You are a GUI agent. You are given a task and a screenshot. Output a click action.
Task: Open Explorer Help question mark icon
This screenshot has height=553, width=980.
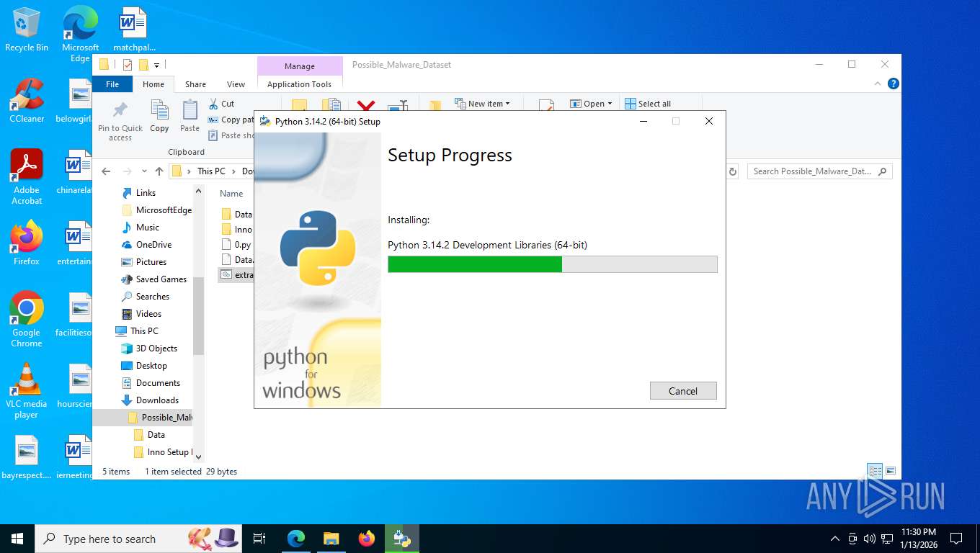894,84
